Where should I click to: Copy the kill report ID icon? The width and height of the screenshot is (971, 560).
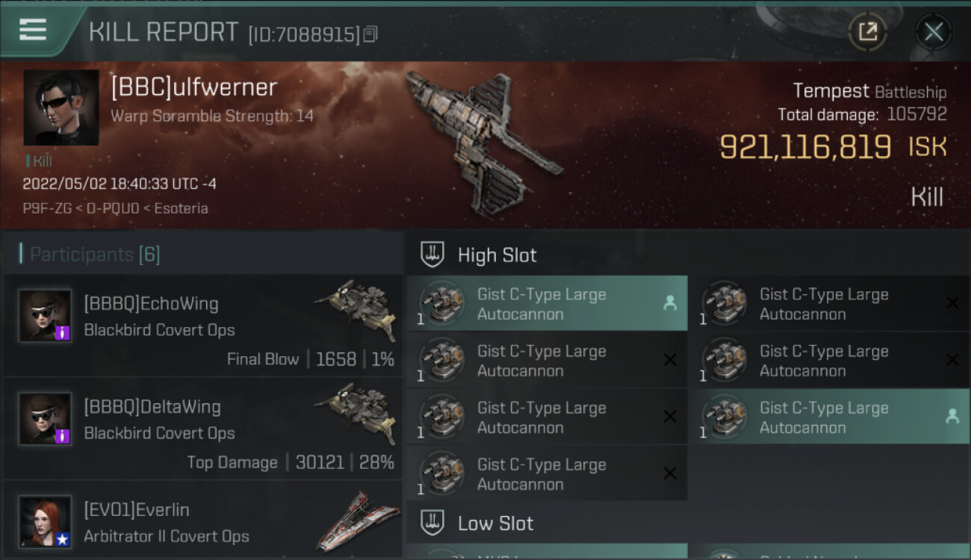pyautogui.click(x=370, y=34)
